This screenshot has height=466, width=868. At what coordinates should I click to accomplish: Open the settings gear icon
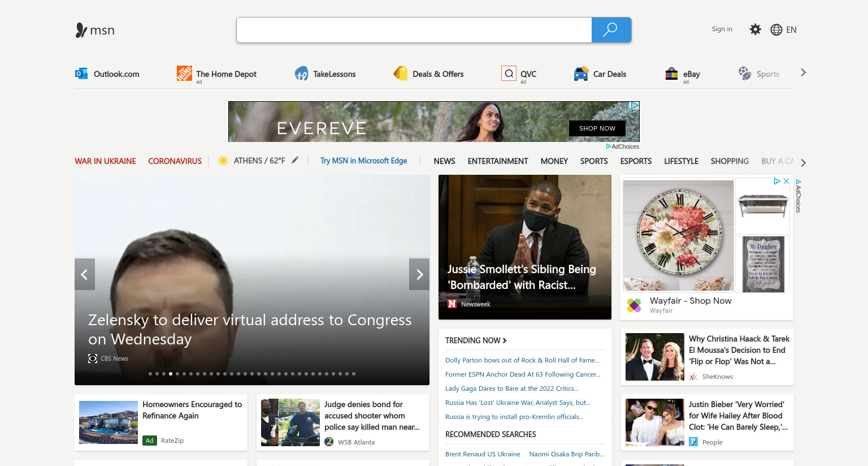coord(755,29)
